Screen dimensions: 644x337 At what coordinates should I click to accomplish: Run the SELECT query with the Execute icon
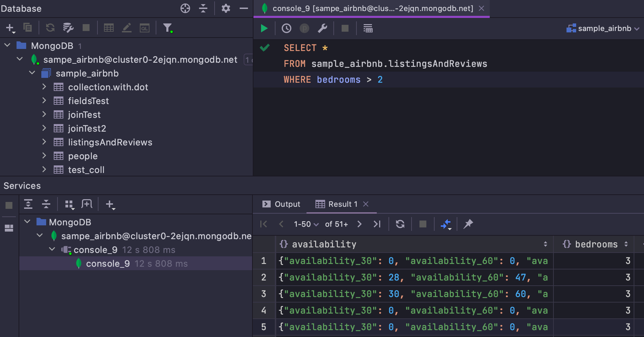coord(264,28)
